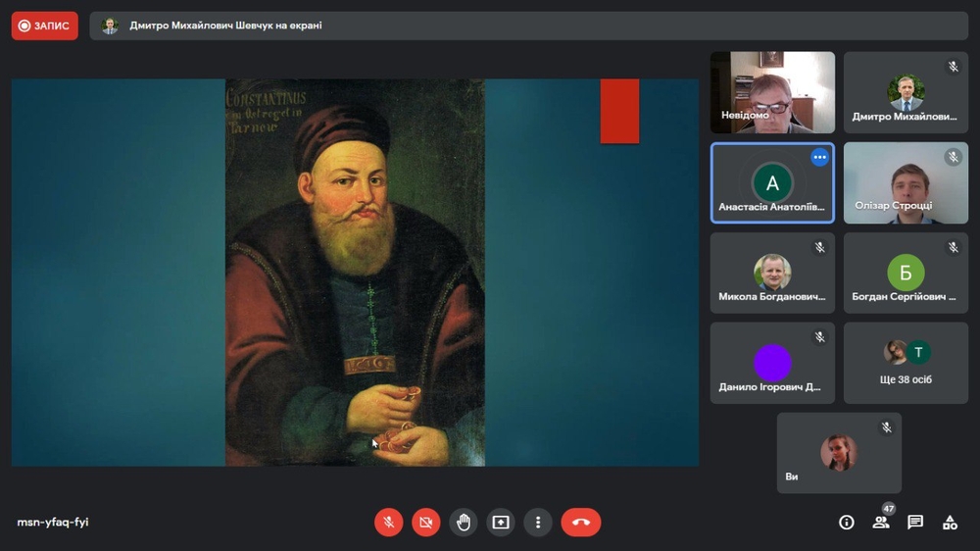Select the Невідомо participant video tile
Viewport: 980px width, 551px height.
click(772, 92)
